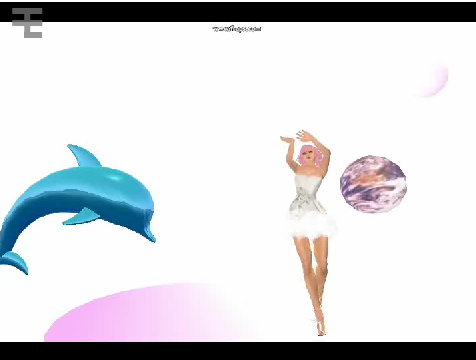The image size is (476, 360).
Task: Click the dancer's face
Action: [308, 156]
